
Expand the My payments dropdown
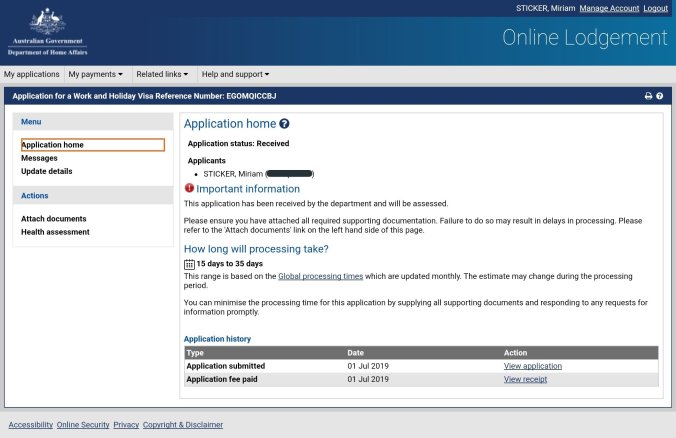pyautogui.click(x=95, y=74)
